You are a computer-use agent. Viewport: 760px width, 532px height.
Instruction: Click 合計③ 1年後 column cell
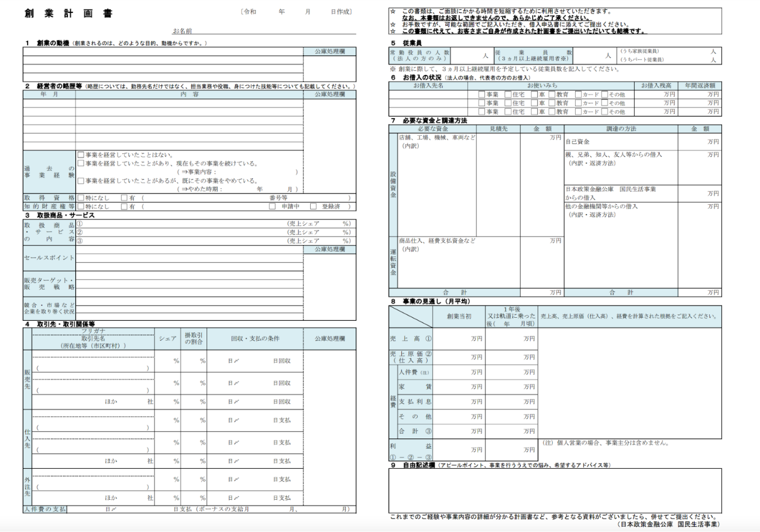point(511,431)
